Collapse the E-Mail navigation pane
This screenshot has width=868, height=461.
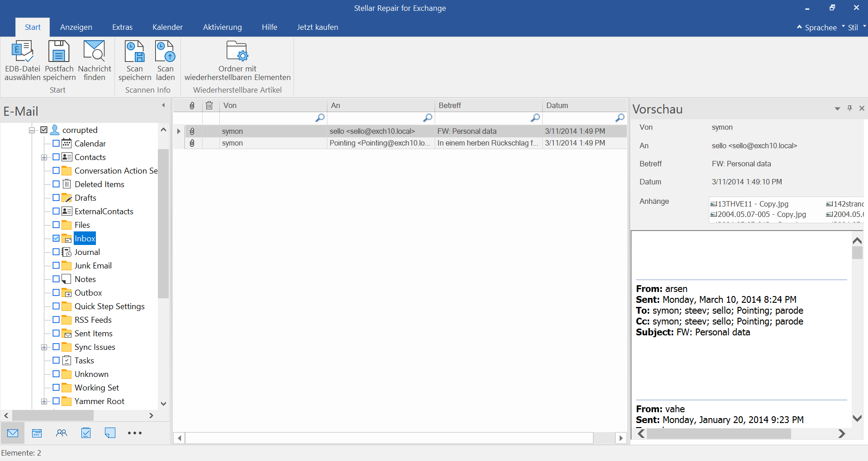point(163,105)
